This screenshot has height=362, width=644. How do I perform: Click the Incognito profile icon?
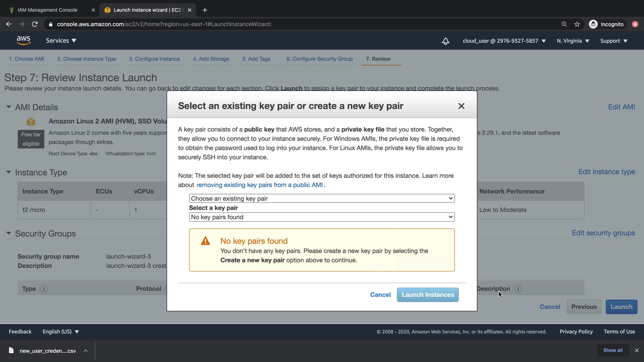593,24
